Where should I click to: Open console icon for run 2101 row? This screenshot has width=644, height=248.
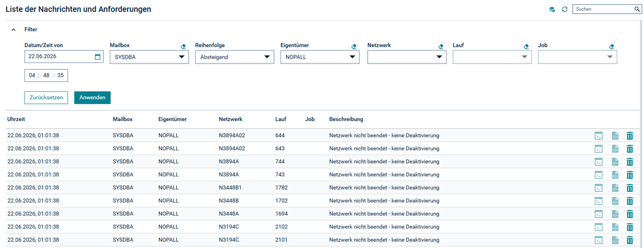(599, 240)
